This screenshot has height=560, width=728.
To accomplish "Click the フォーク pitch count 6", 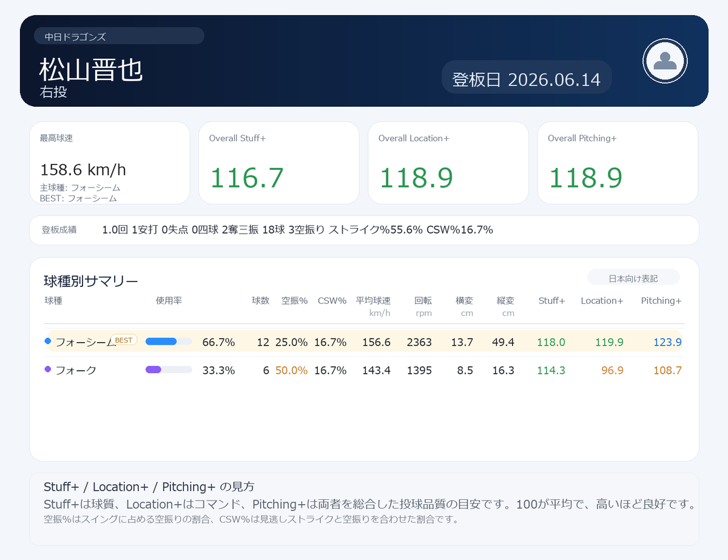I will click(266, 370).
